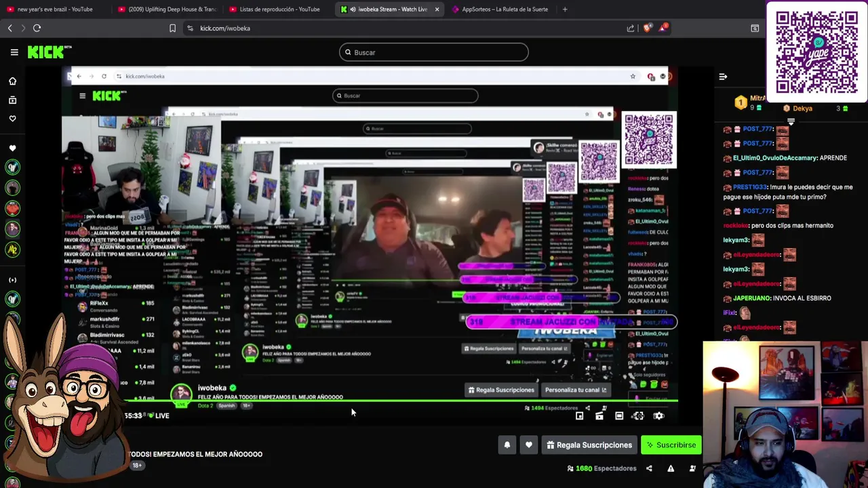Switch to Uplifting Deep House tab
868x488 pixels.
166,9
